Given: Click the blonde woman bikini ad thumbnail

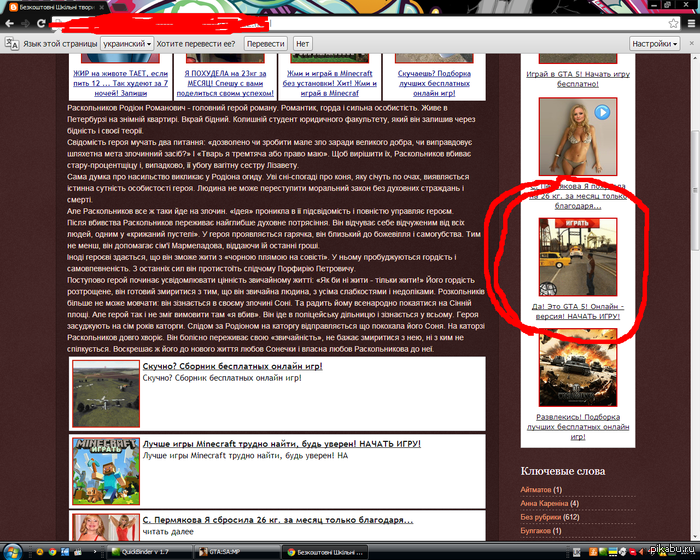Looking at the screenshot, I should pos(578,137).
